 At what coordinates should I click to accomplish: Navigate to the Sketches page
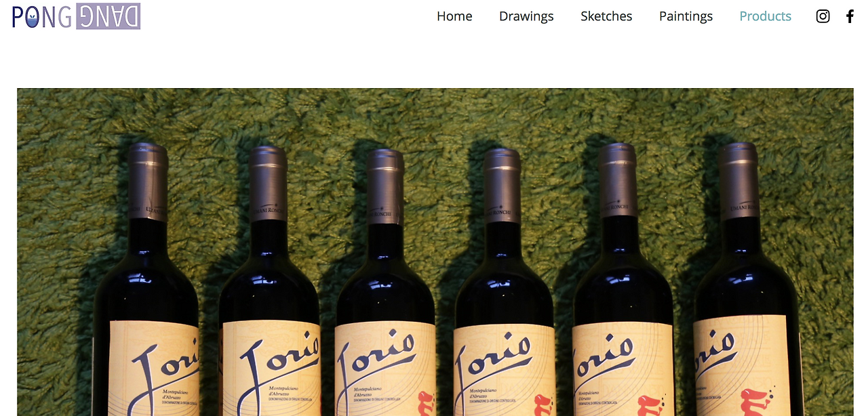(x=606, y=16)
